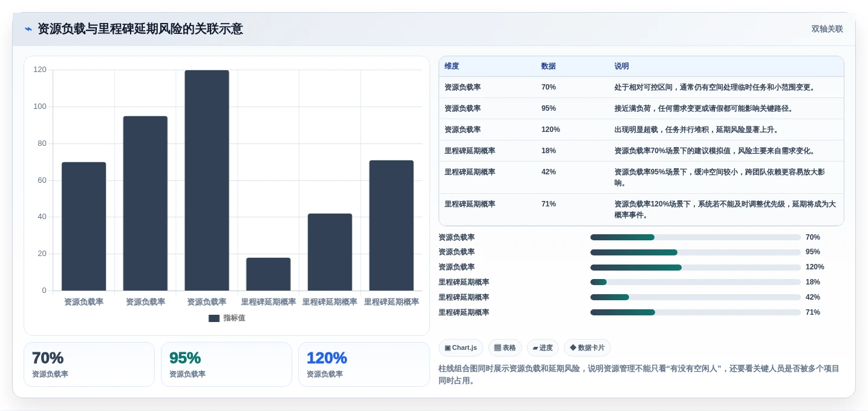Click the progress bar labeled 70%
868x411 pixels.
point(696,237)
